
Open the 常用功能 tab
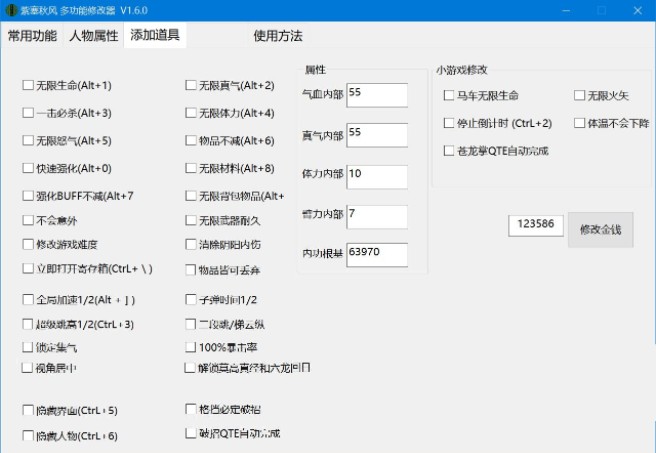point(32,36)
